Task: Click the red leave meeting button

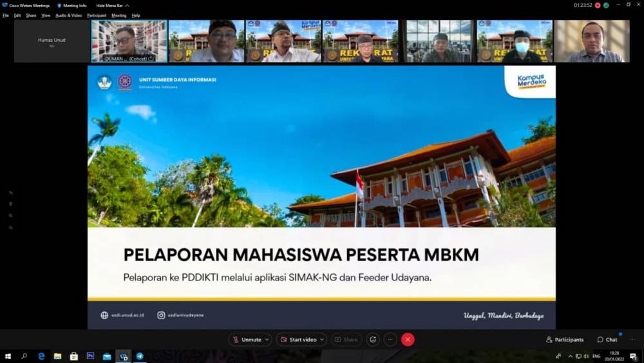Action: [408, 339]
